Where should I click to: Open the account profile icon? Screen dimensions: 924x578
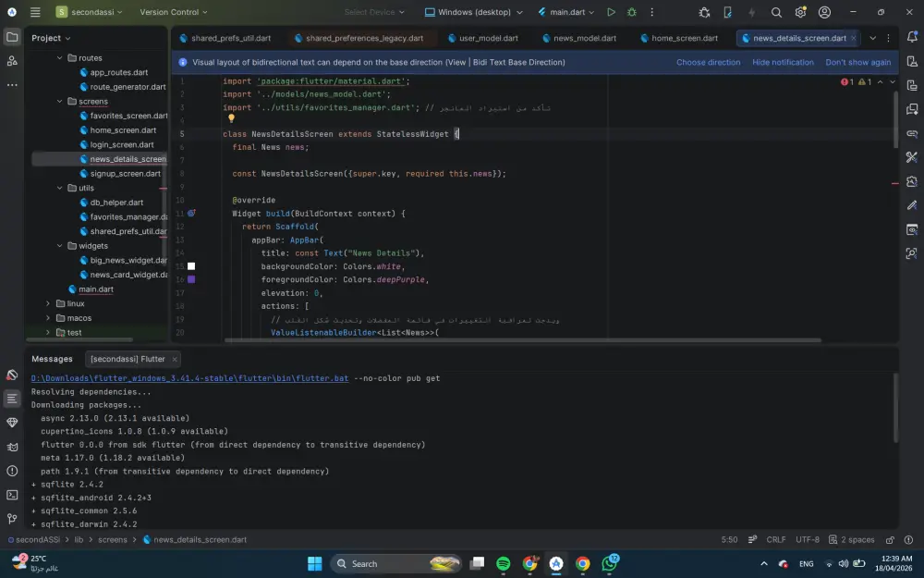pos(824,12)
